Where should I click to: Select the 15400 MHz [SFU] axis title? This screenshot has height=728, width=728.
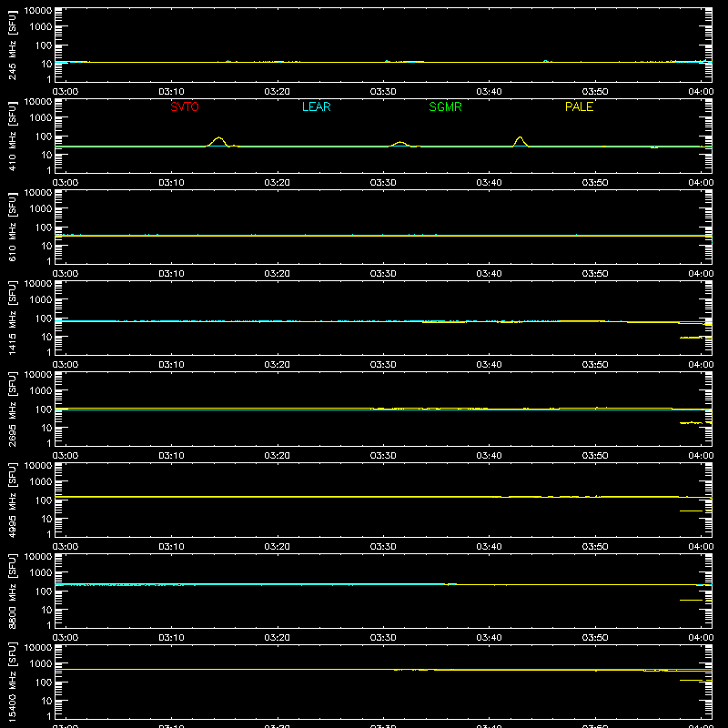pos(12,682)
